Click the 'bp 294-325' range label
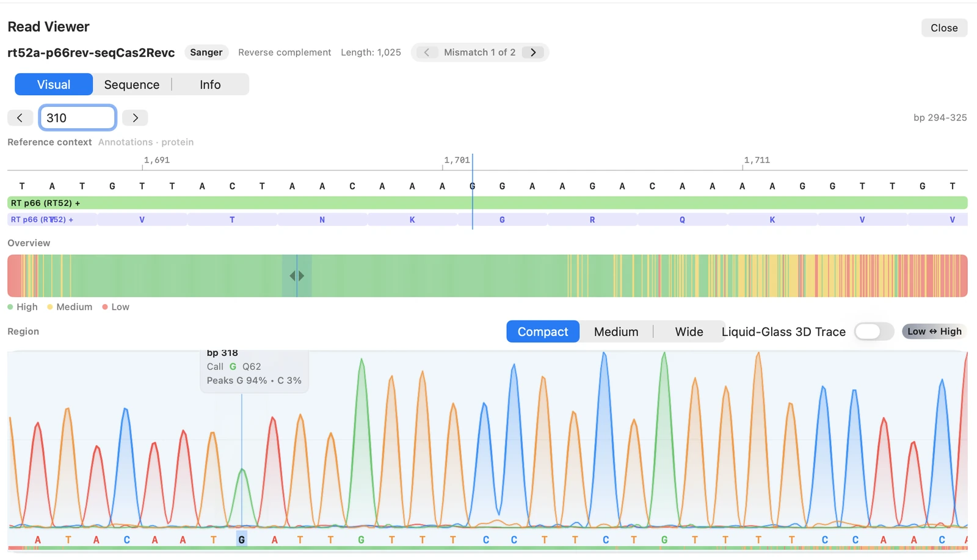 [940, 118]
